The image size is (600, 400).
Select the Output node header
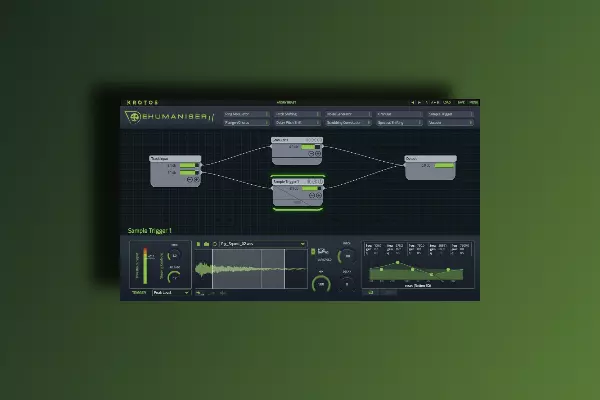(430, 158)
